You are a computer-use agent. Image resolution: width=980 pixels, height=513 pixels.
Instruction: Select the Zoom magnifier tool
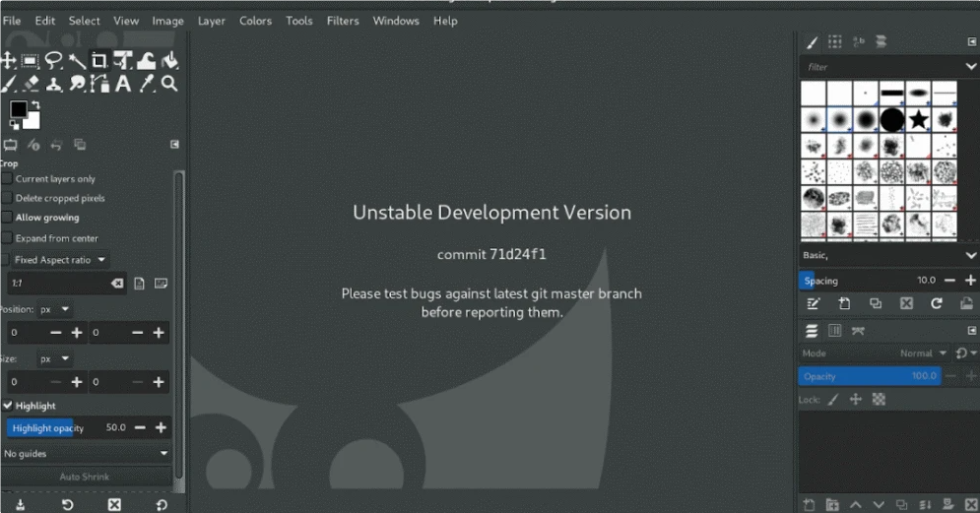coord(169,84)
